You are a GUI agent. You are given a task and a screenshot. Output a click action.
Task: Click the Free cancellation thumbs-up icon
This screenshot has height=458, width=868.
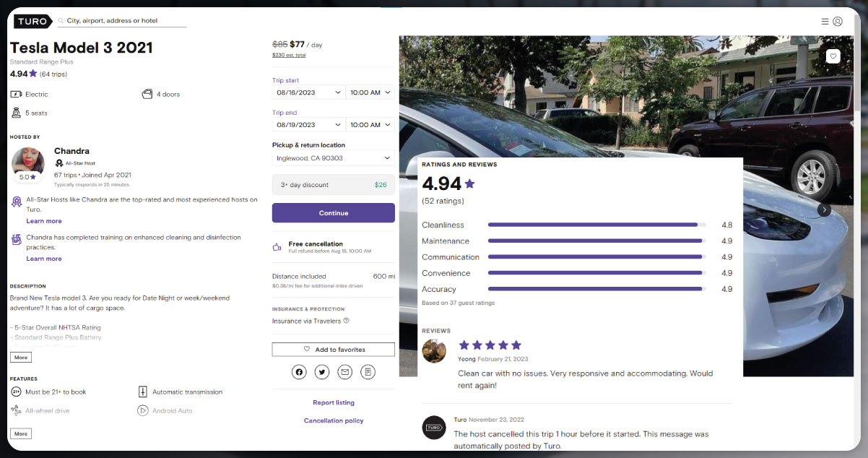click(277, 247)
